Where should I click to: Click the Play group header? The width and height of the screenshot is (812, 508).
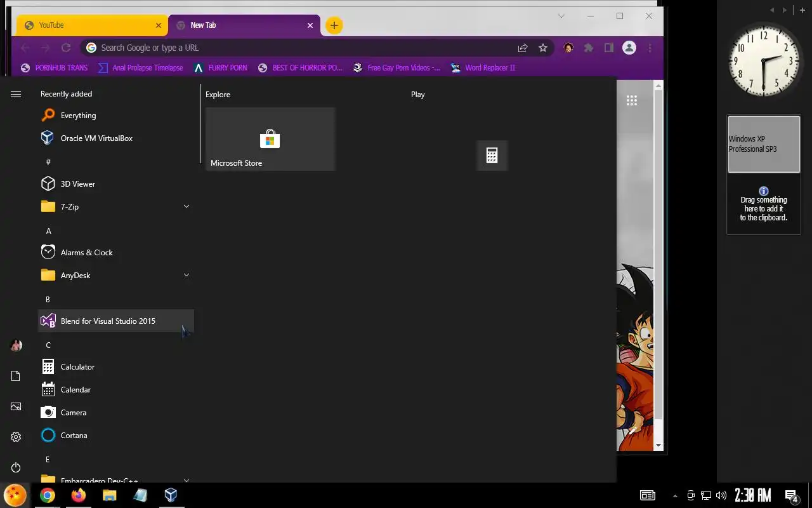pos(417,95)
